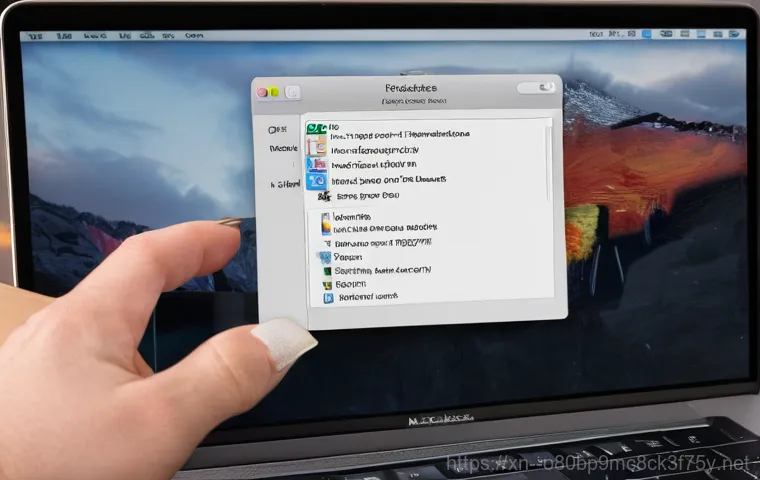Select the second entry in the window sidebar

pos(284,148)
